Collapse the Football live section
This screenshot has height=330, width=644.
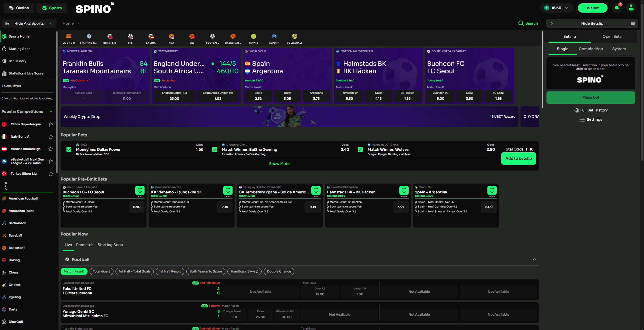(534, 259)
